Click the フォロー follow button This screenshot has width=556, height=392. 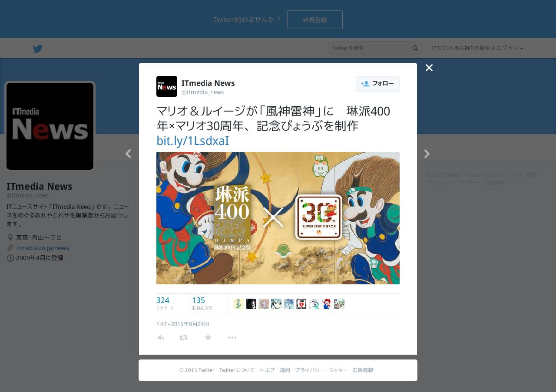click(377, 84)
